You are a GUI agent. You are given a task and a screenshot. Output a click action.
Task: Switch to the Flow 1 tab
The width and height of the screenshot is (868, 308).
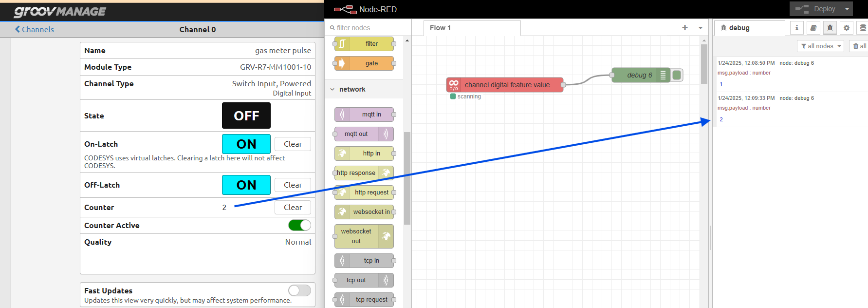pos(472,28)
